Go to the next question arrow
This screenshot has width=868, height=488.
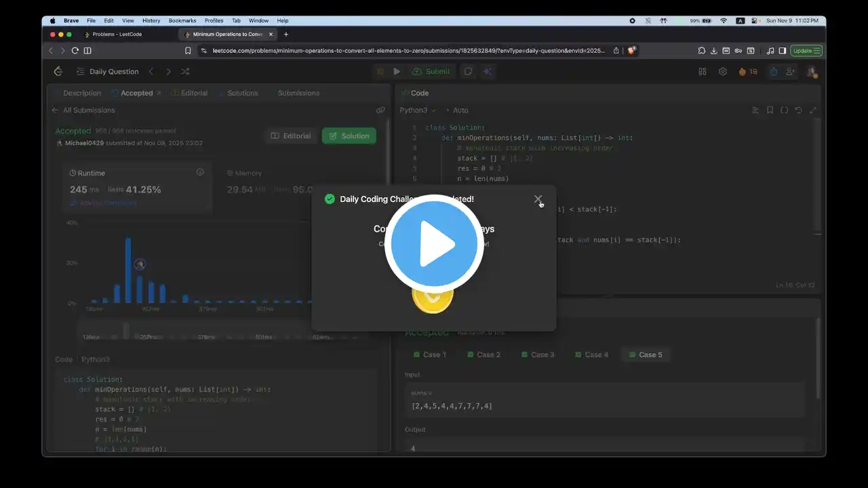(168, 71)
